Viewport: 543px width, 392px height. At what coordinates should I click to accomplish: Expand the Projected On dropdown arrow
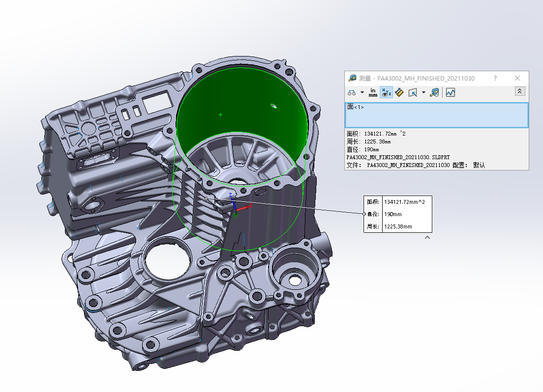coord(423,92)
